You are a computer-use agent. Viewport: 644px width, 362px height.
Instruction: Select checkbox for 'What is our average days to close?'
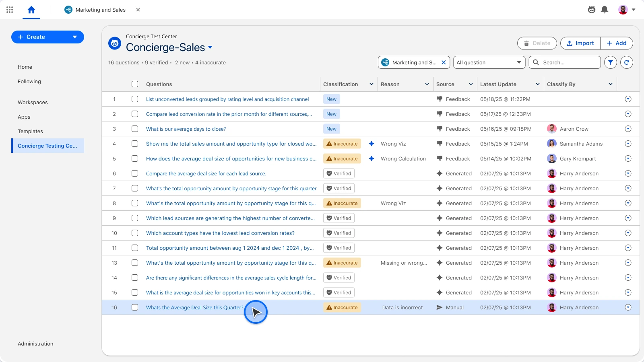tap(135, 129)
